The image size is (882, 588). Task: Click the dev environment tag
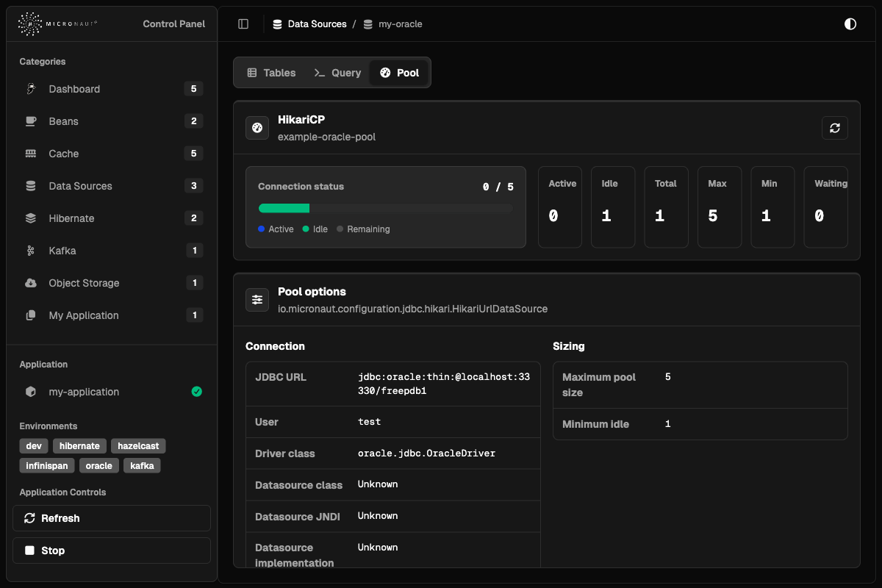(34, 446)
